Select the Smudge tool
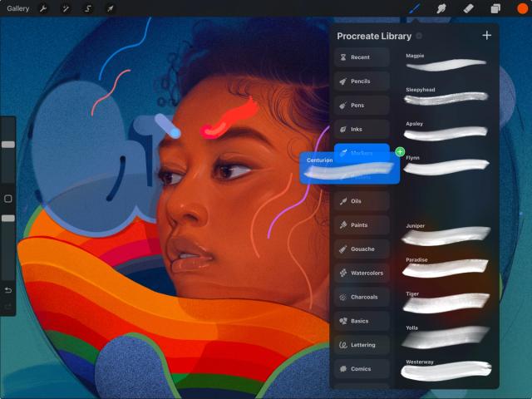532x399 pixels. (x=441, y=8)
